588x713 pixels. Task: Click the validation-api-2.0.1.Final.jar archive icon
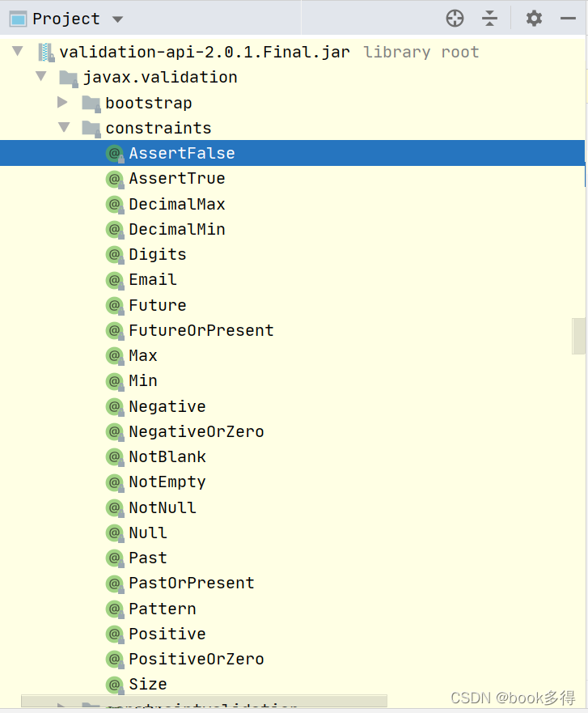[45, 51]
